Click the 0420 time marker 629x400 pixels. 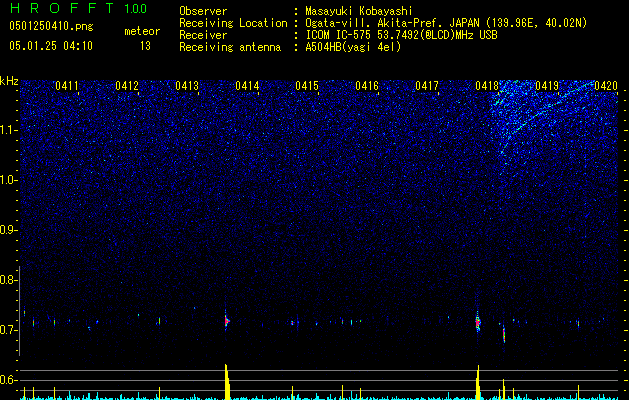click(x=606, y=86)
